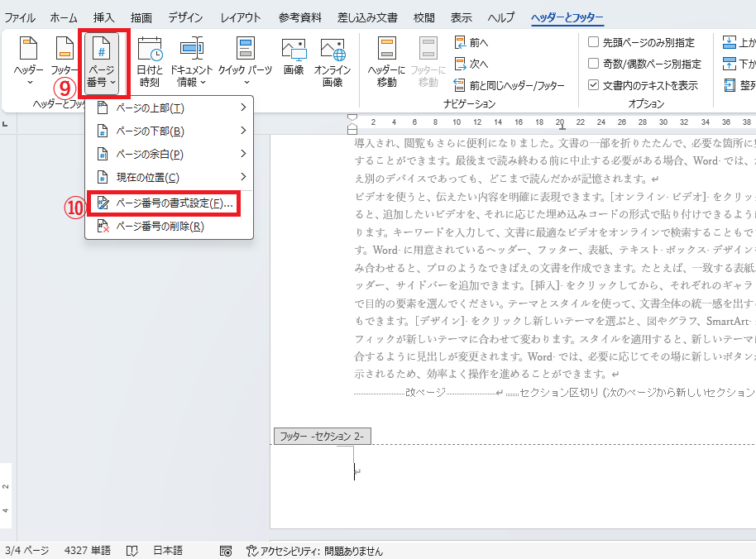This screenshot has width=756, height=559.
Task: Switch to the 表示 tab
Action: pos(461,18)
